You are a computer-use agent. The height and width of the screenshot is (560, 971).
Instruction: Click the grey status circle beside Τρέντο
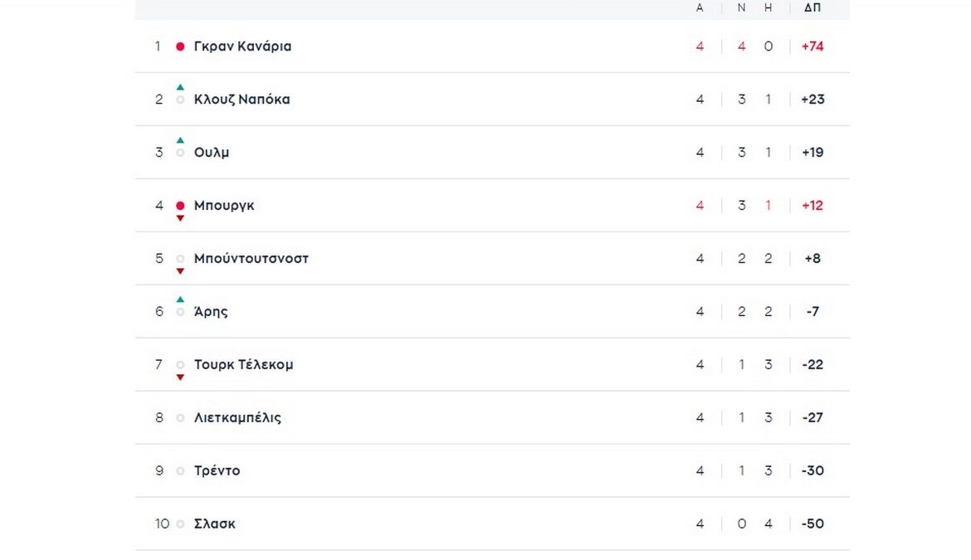[x=180, y=471]
